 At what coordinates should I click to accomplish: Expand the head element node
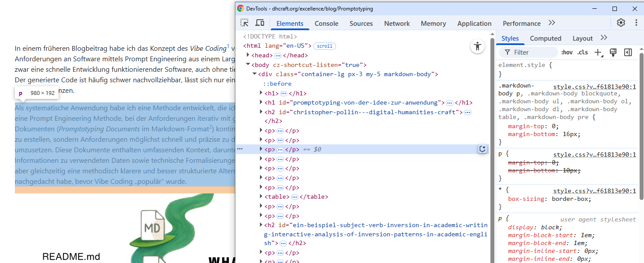[248, 55]
